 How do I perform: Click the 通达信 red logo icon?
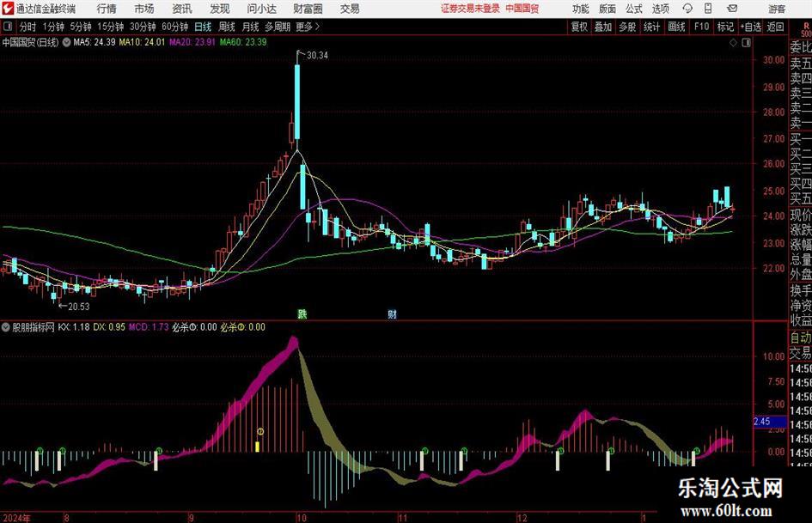point(8,9)
